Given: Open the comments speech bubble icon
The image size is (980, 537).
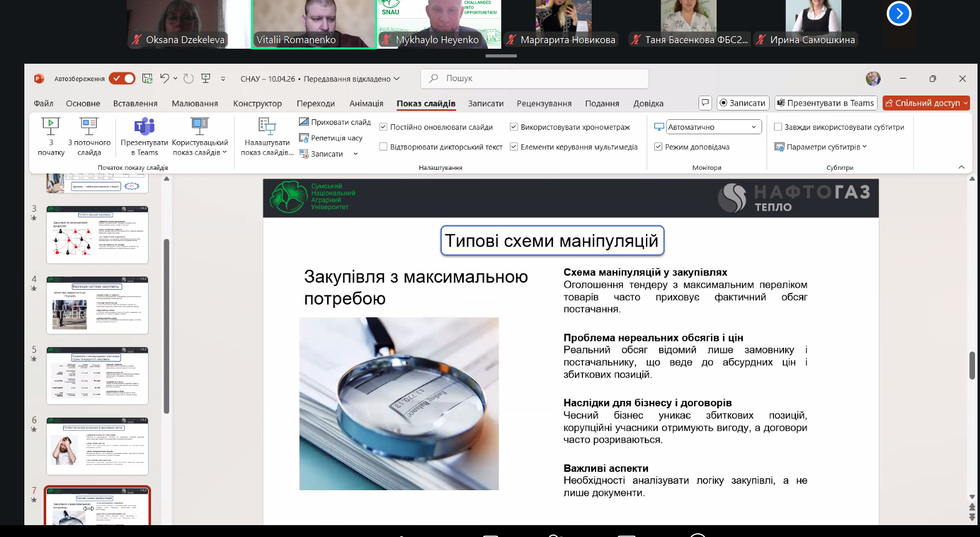Looking at the screenshot, I should tap(705, 103).
